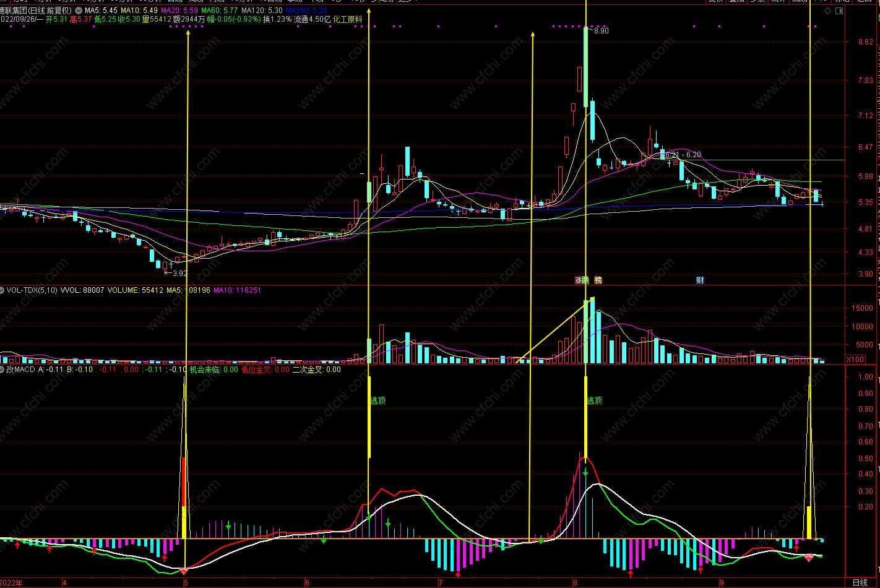Click the 15000 volume axis value

tap(862, 308)
